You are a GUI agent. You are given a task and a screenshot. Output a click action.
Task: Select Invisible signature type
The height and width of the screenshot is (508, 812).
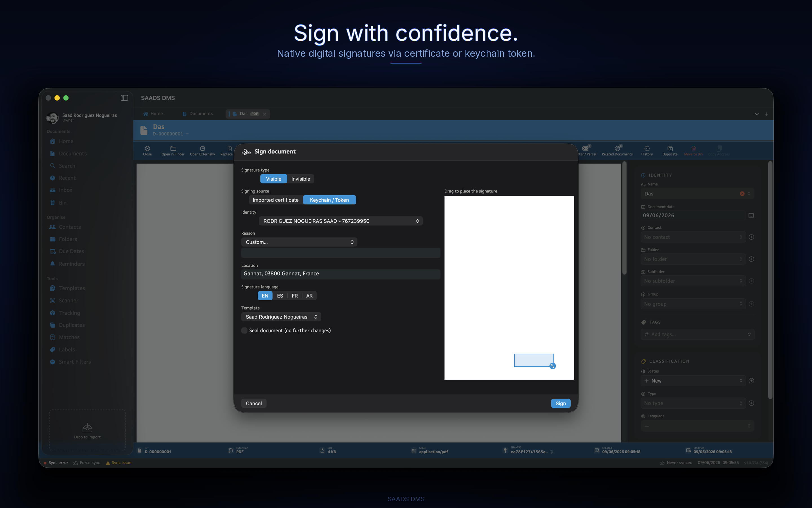pyautogui.click(x=301, y=179)
